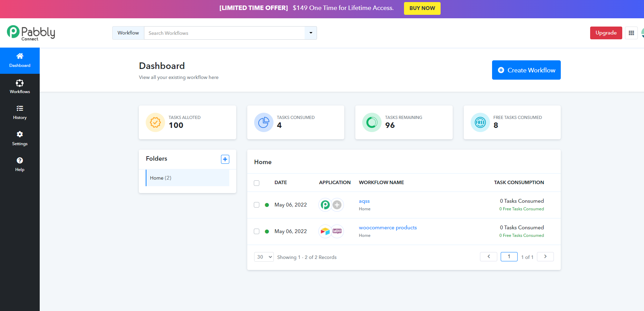Click the Airtable app icon in woocommerce row
This screenshot has width=644, height=311.
[325, 231]
